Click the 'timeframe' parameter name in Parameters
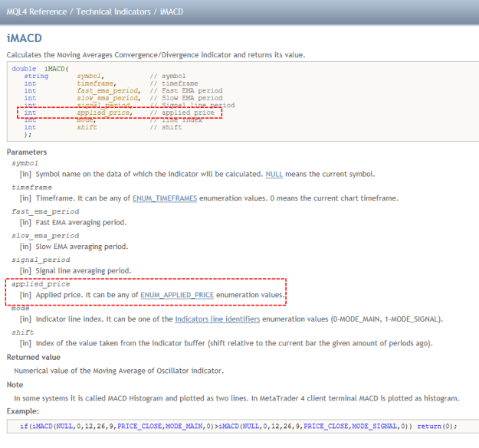This screenshot has width=479, height=448. click(x=31, y=188)
